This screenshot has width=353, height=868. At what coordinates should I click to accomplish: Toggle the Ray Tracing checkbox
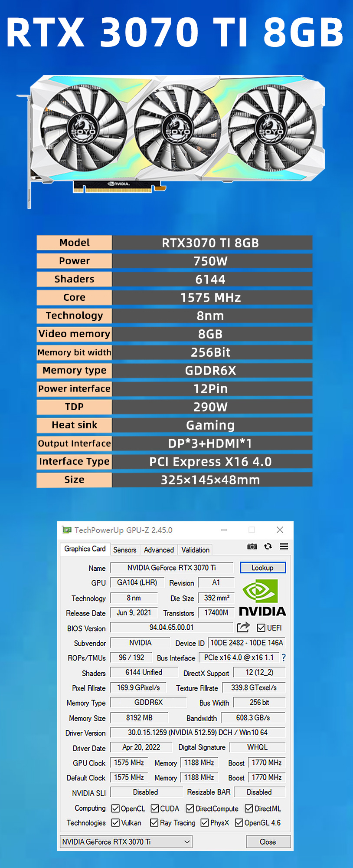click(x=154, y=823)
